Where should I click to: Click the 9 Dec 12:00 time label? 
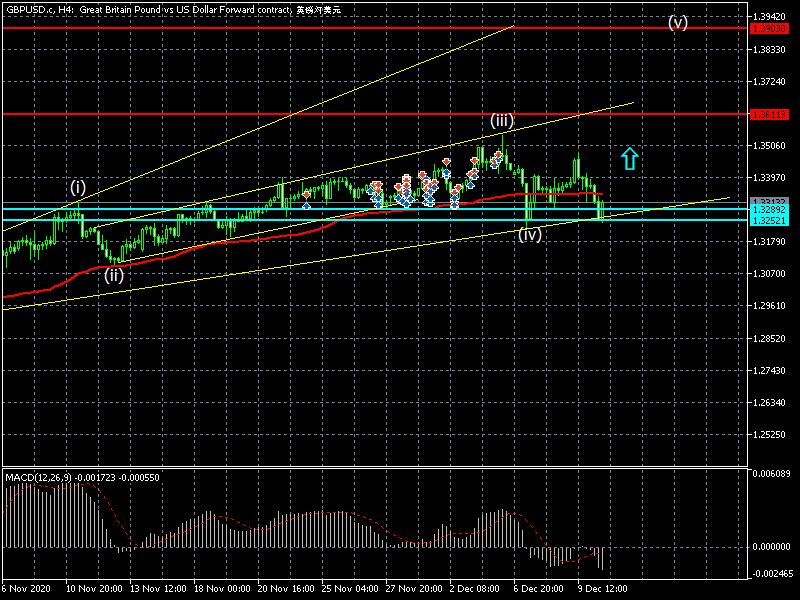pos(604,588)
